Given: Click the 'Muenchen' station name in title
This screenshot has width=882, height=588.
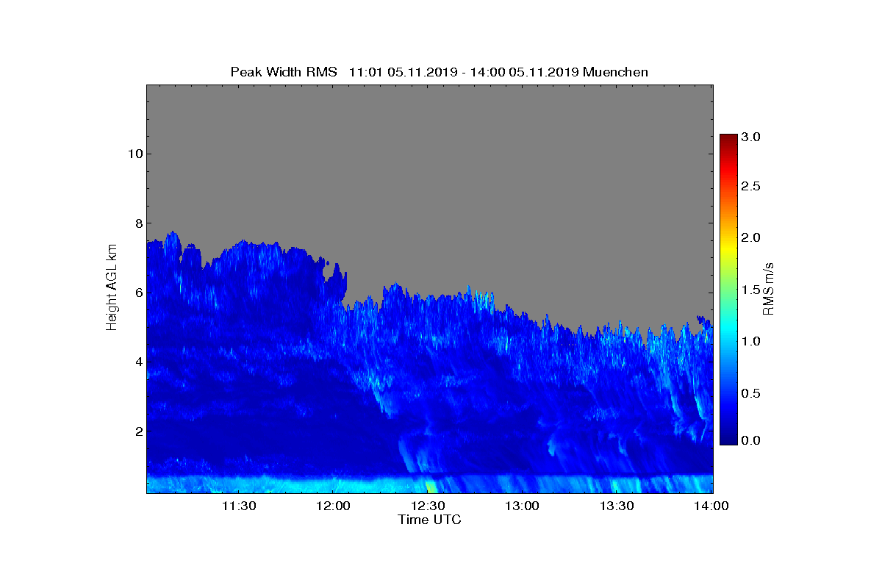Looking at the screenshot, I should click(x=615, y=72).
